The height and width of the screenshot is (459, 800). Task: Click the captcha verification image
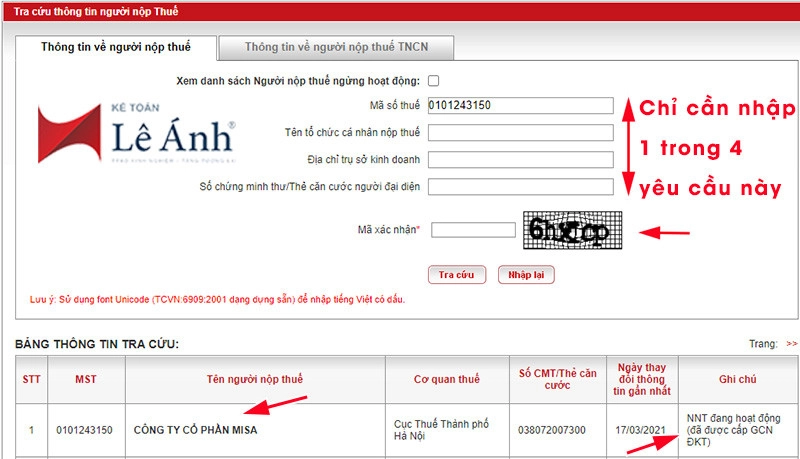(572, 231)
